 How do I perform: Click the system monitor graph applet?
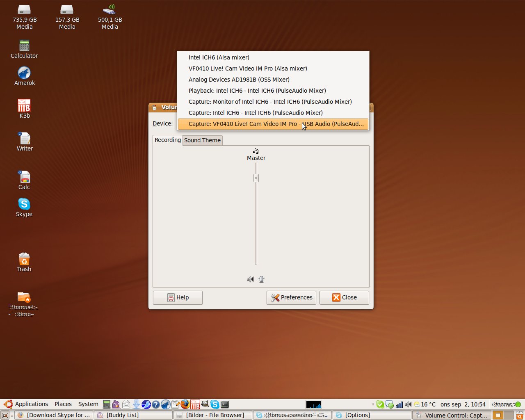[x=314, y=404]
